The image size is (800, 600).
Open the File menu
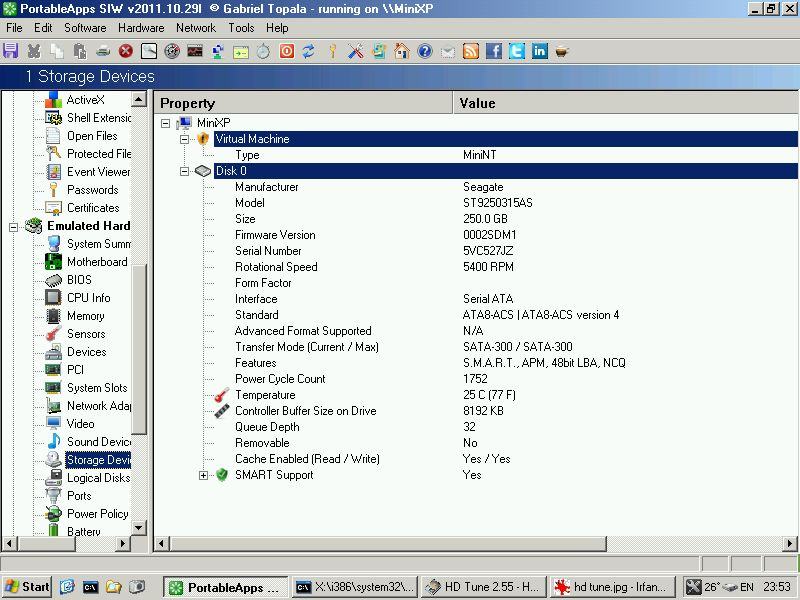point(14,28)
